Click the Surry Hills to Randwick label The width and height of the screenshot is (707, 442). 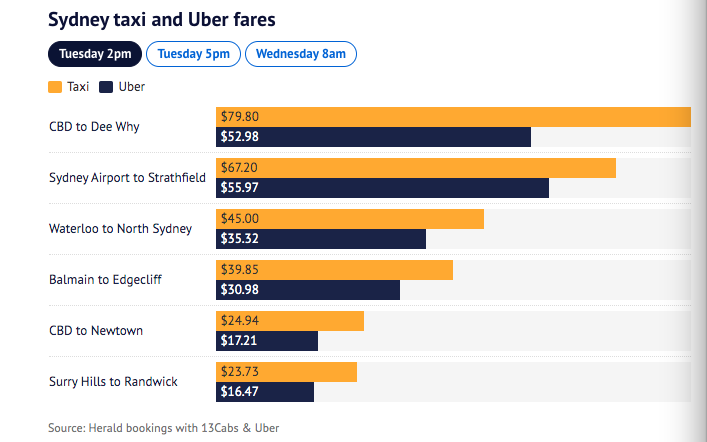tap(113, 381)
